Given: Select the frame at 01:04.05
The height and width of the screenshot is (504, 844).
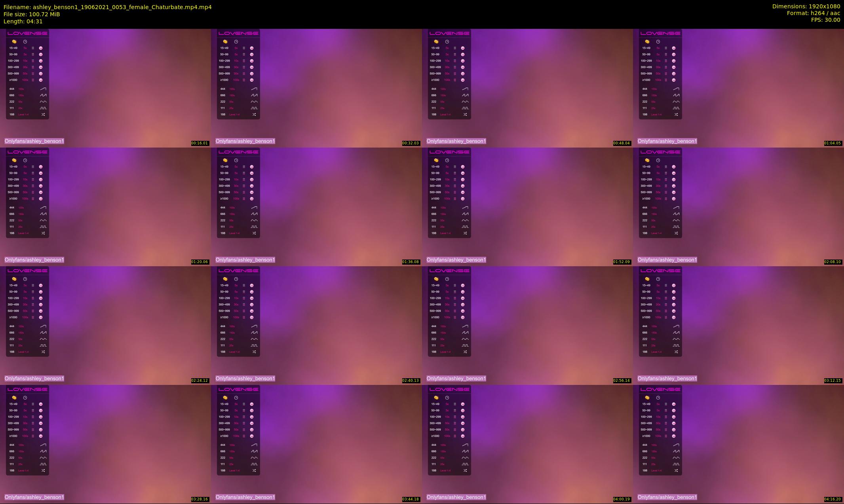Looking at the screenshot, I should tap(738, 88).
